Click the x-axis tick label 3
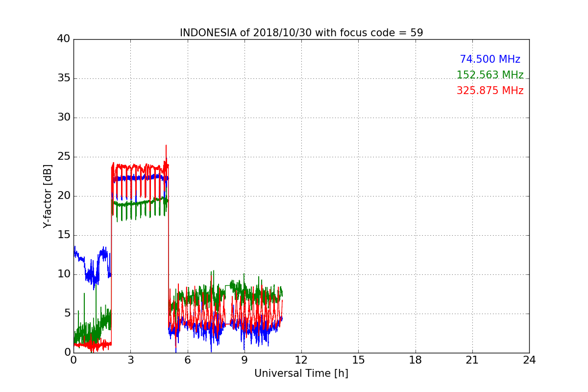588x392 pixels. click(x=130, y=360)
